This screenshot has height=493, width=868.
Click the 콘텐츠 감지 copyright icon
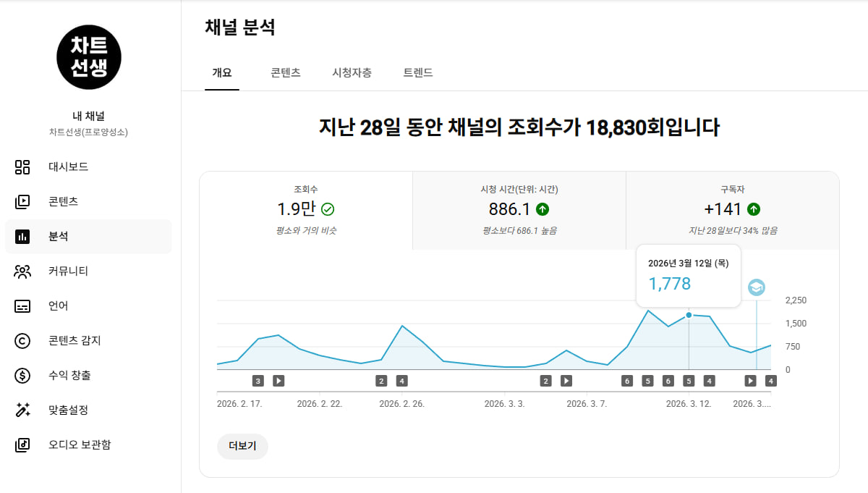point(22,341)
